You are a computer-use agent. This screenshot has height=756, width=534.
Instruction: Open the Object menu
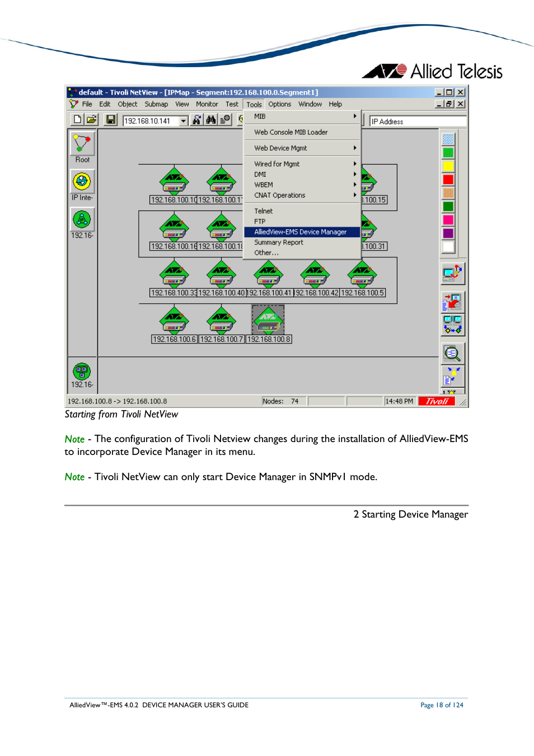(127, 104)
